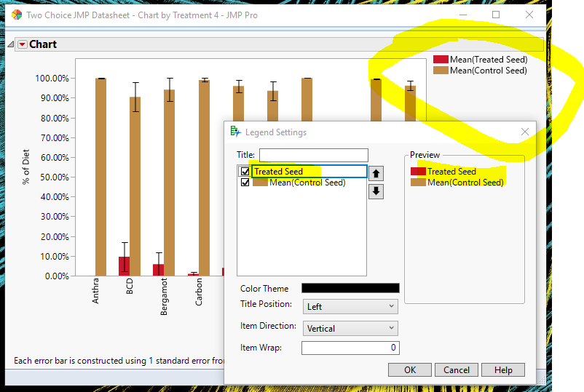Move selected legend item down with arrow

[376, 191]
